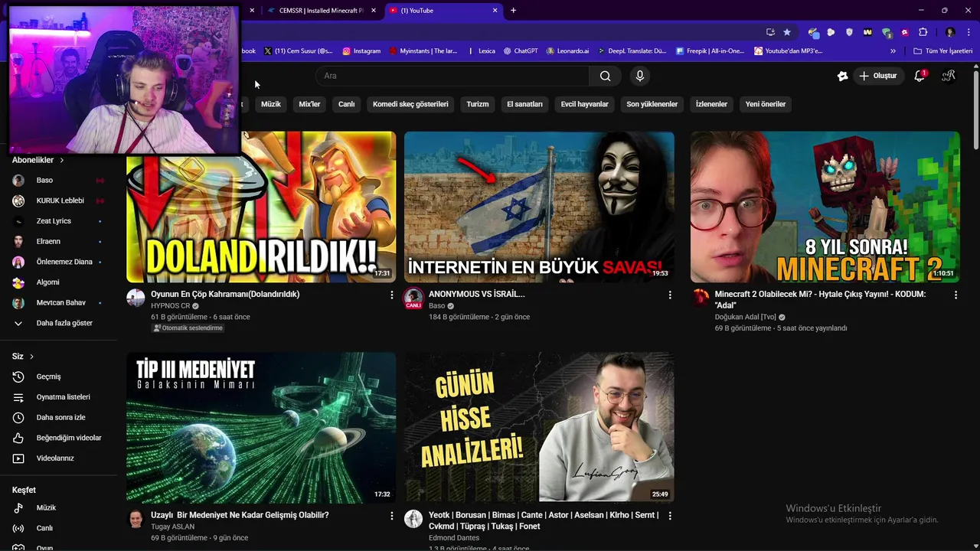The height and width of the screenshot is (551, 980).
Task: Open the YouTube account avatar menu
Action: point(949,76)
